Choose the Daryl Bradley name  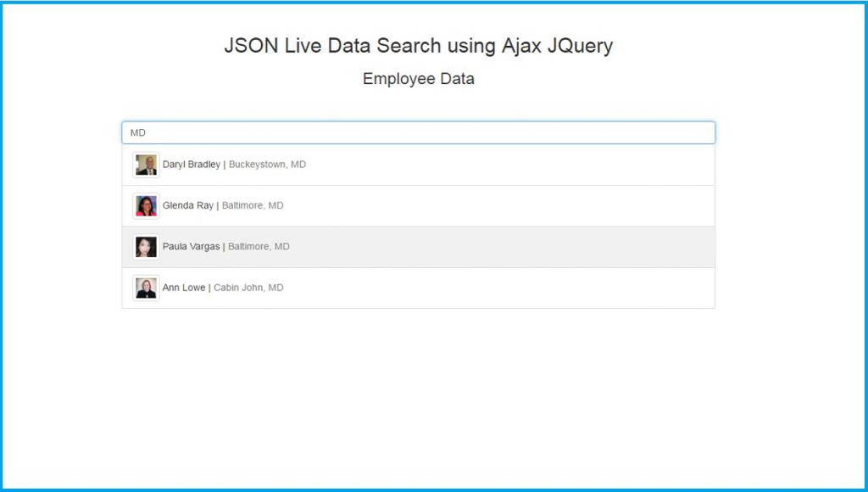coord(191,165)
